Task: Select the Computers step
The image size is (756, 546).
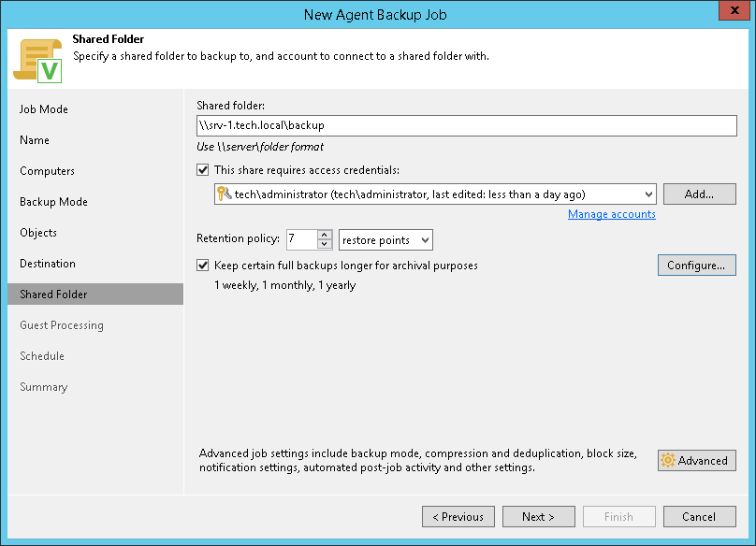Action: [47, 171]
